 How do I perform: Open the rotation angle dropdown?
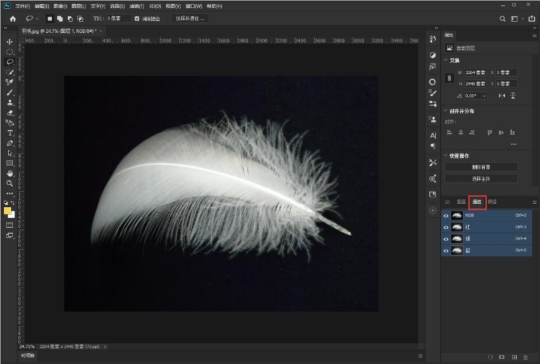pos(485,96)
